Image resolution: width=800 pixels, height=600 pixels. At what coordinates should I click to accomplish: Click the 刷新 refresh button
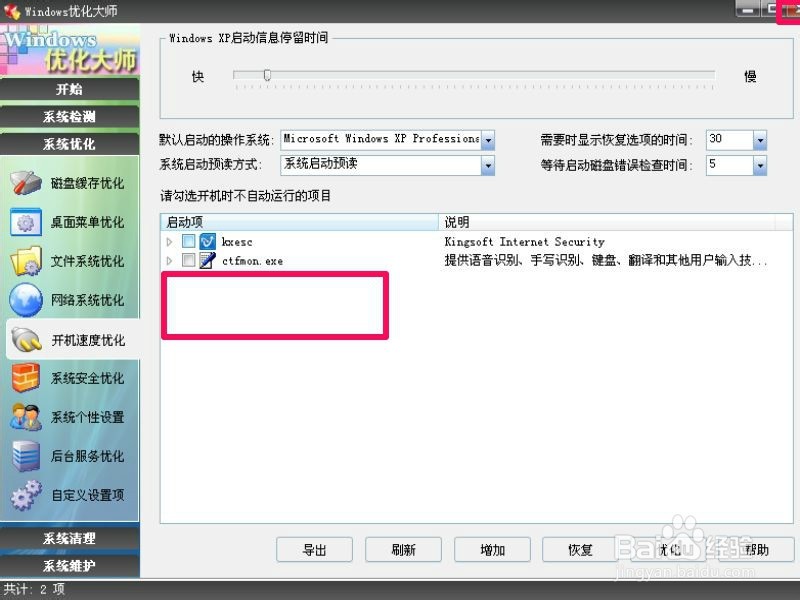pos(403,550)
